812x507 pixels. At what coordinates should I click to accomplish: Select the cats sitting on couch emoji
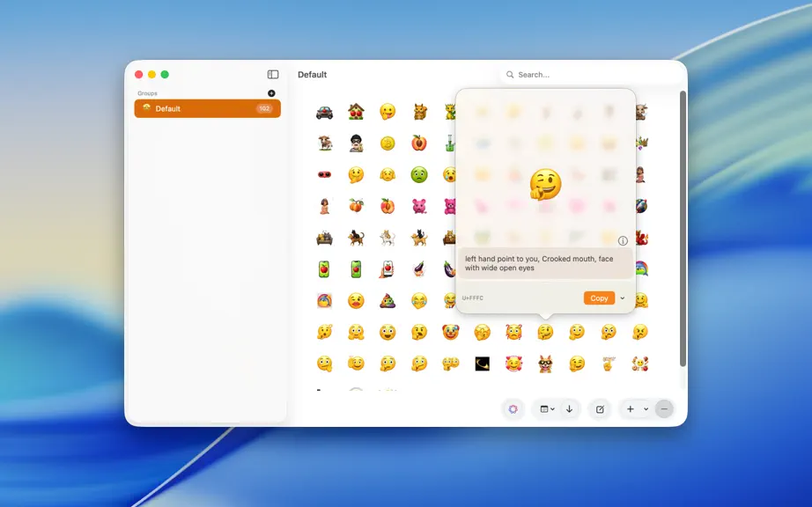[x=324, y=238]
